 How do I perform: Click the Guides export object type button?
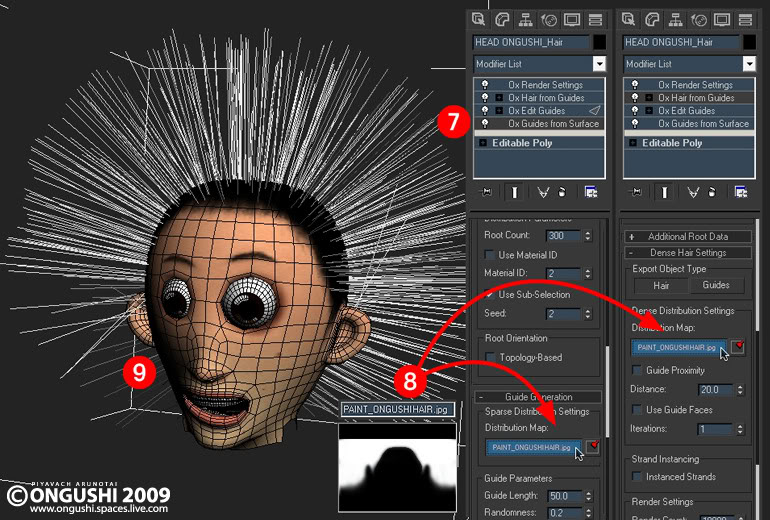pos(716,285)
